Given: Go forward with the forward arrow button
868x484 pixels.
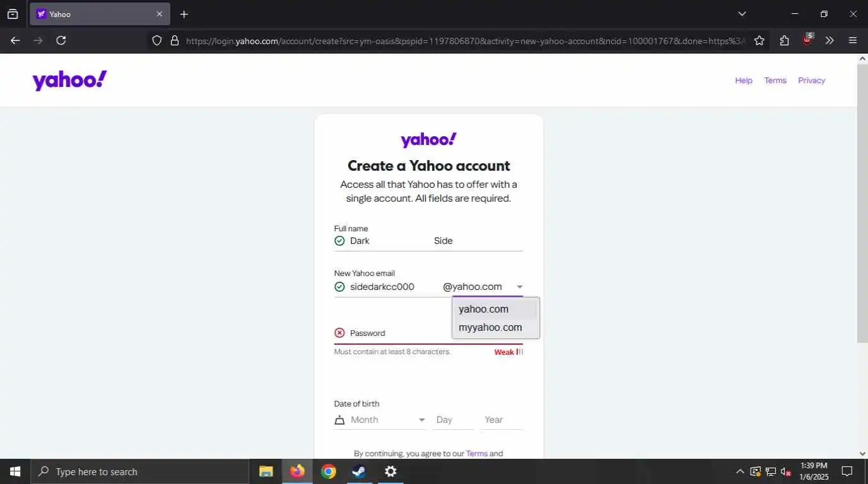Looking at the screenshot, I should (x=38, y=40).
